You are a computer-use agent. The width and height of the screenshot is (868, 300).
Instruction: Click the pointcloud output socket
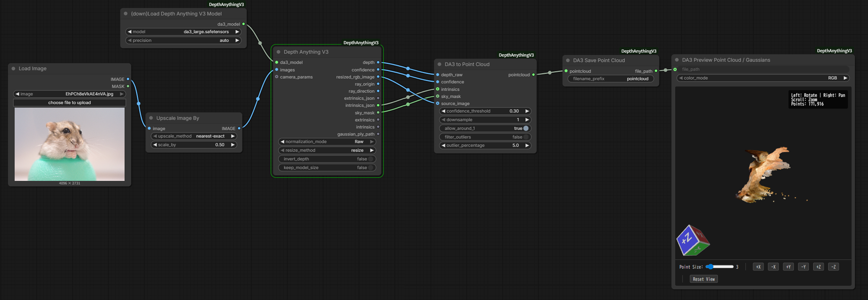[x=533, y=75]
